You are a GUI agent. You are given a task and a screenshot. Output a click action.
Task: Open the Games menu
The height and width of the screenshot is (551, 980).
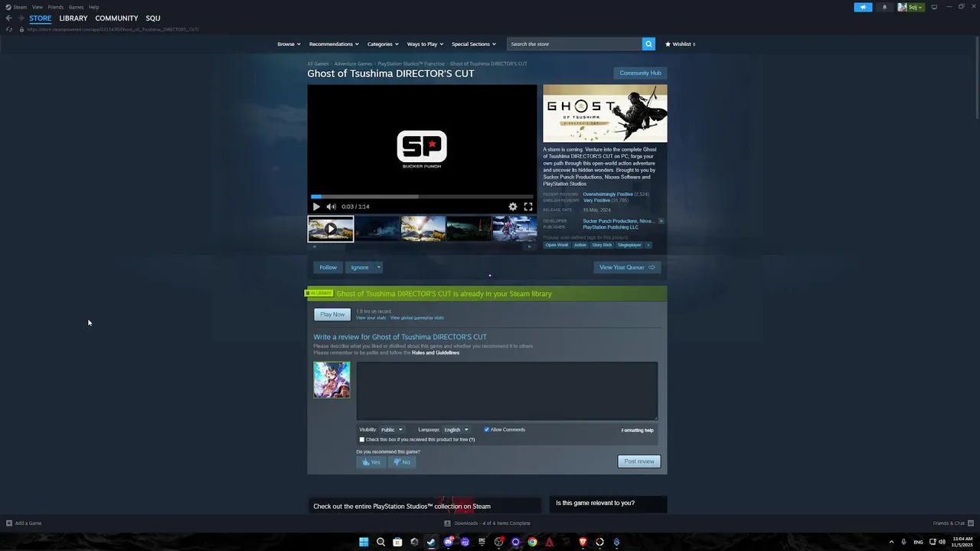pyautogui.click(x=76, y=7)
